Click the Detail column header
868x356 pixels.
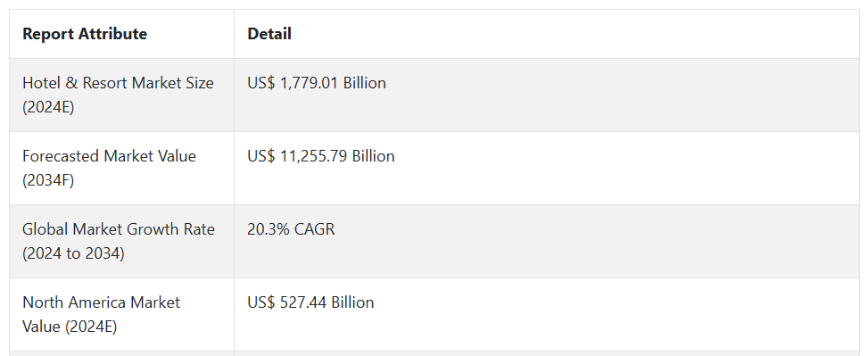click(x=269, y=34)
